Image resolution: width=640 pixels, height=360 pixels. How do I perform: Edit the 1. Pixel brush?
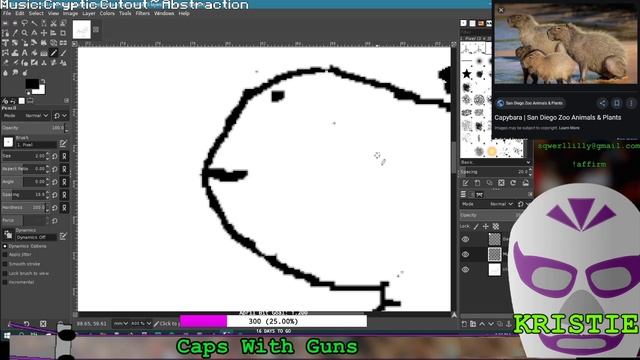63,143
